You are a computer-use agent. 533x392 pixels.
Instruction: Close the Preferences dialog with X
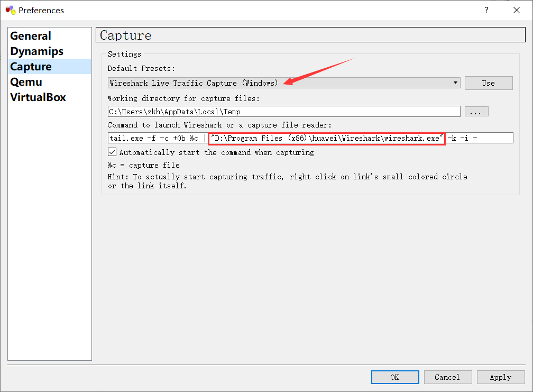516,10
